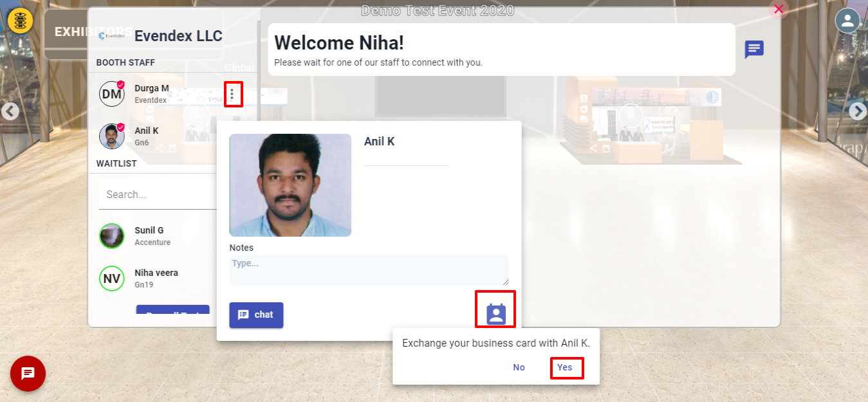
Task: Go to the next booth with the right arrow
Action: coord(858,111)
